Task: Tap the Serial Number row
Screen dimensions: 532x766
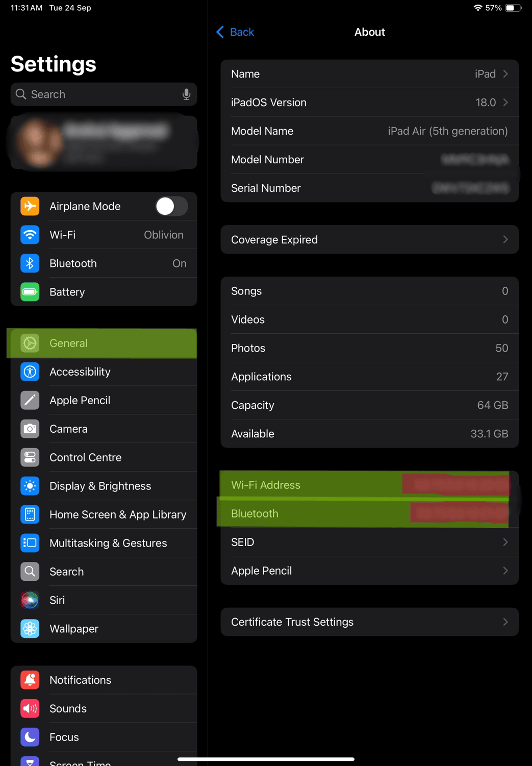Action: point(369,188)
